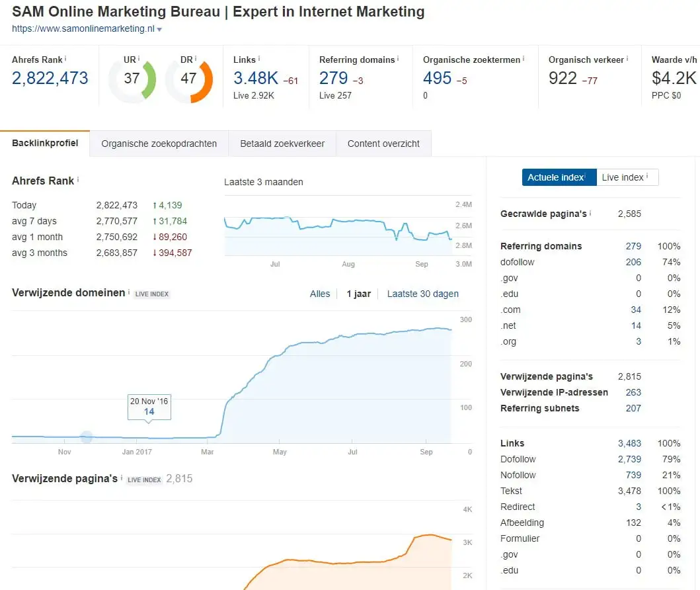Open the site URL link under the title
This screenshot has width=700, height=590.
pos(83,28)
